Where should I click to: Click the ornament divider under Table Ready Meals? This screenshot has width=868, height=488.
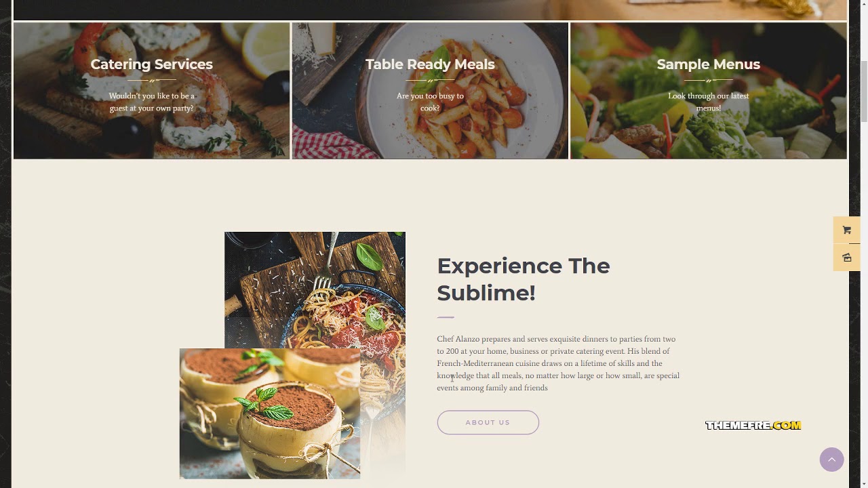(x=430, y=80)
